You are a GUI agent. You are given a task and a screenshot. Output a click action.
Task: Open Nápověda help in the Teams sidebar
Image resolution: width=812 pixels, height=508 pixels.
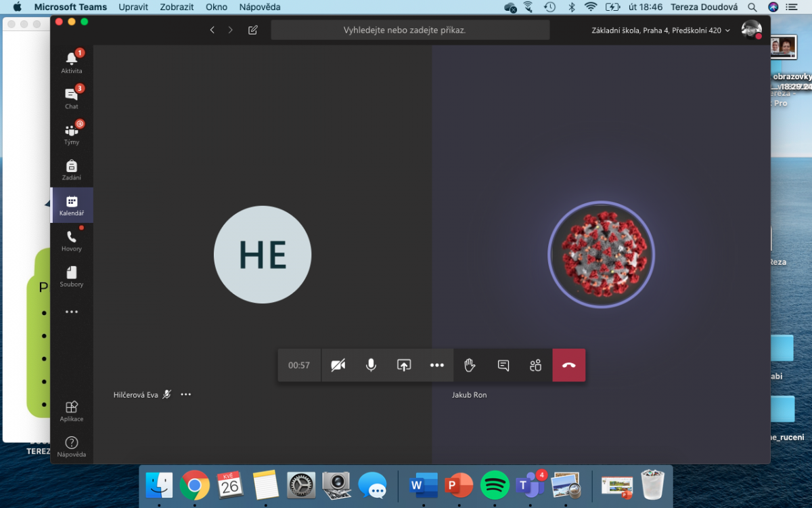(72, 446)
